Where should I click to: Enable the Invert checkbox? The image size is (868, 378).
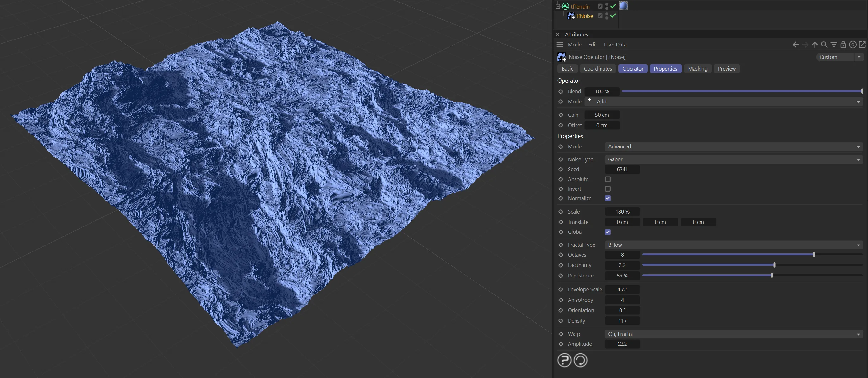point(607,189)
